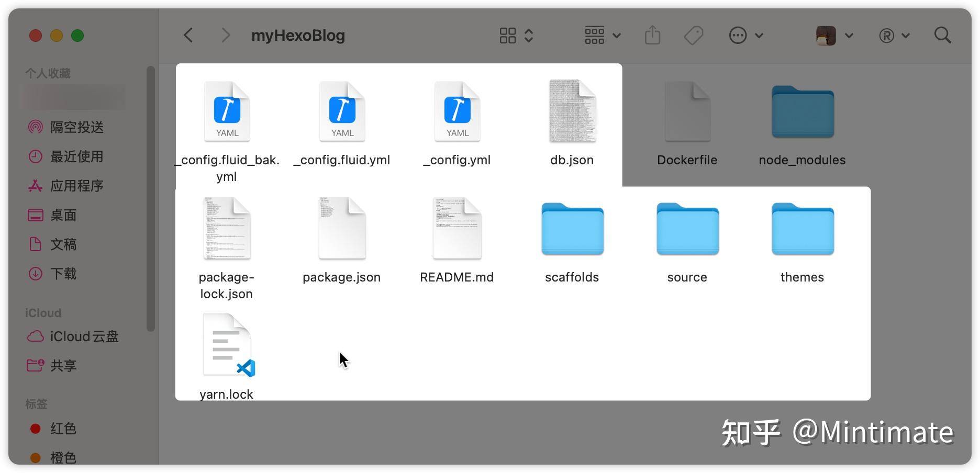
Task: Expand the arrow next to the avatar
Action: [x=849, y=36]
